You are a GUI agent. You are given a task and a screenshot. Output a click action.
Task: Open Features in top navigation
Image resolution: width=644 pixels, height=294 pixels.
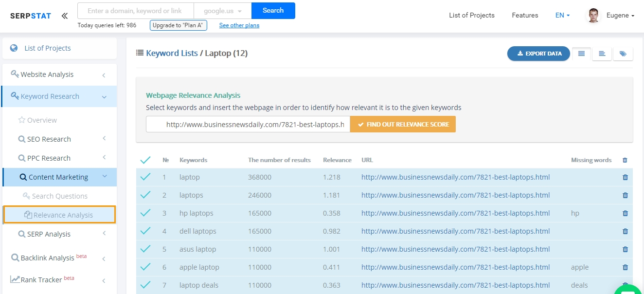tap(525, 16)
